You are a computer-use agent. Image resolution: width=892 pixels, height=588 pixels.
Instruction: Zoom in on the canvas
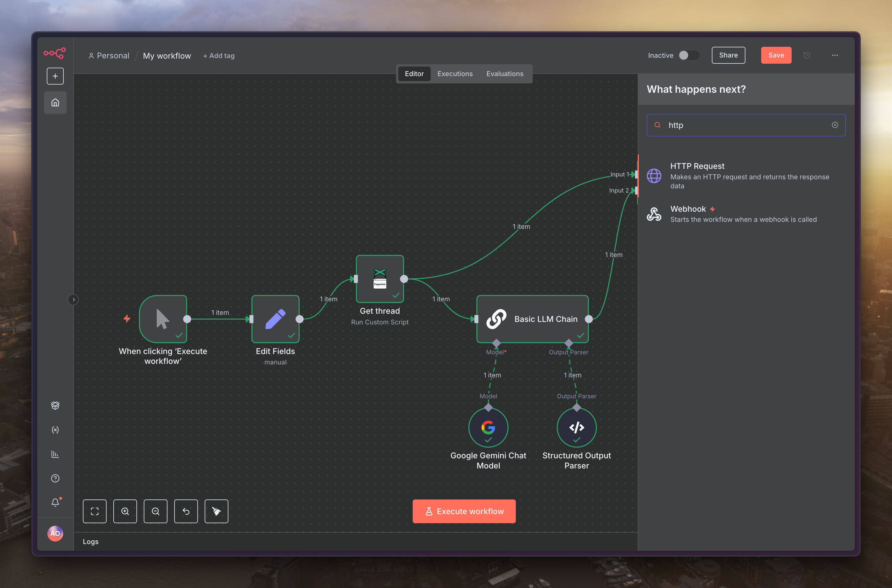125,511
